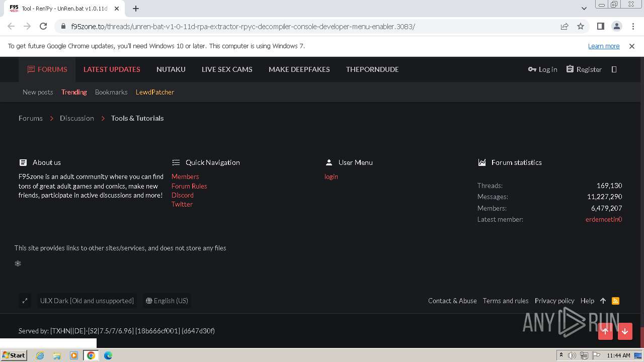Viewport: 644px width, 362px height.
Task: Open New posts sub-navigation link
Action: [38, 92]
